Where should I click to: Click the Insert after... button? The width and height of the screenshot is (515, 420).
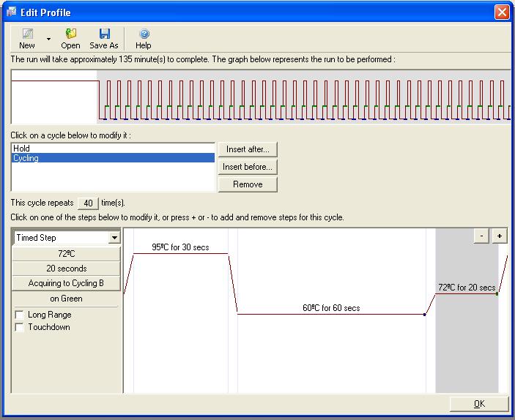click(248, 149)
